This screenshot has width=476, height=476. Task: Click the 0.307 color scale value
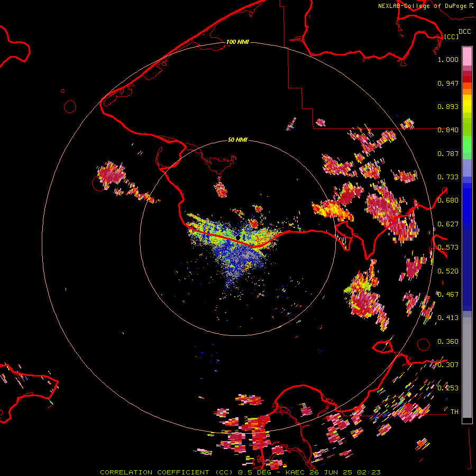pyautogui.click(x=448, y=365)
